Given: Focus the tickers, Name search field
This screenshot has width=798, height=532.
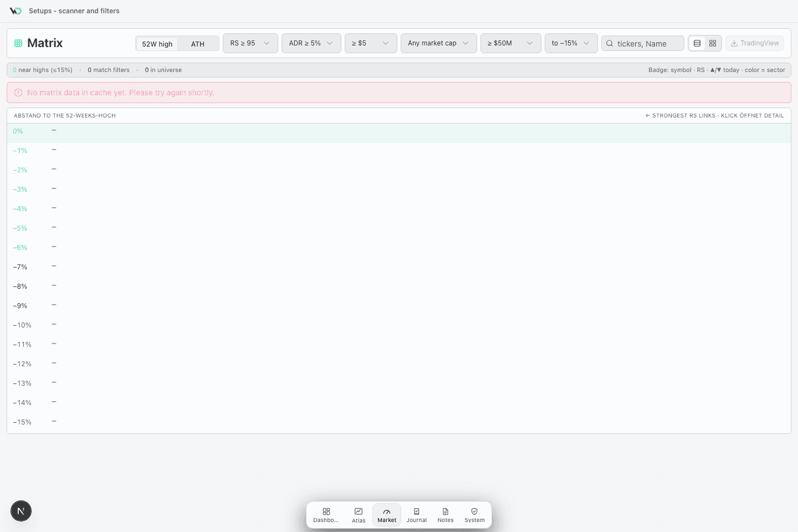Looking at the screenshot, I should pyautogui.click(x=643, y=44).
